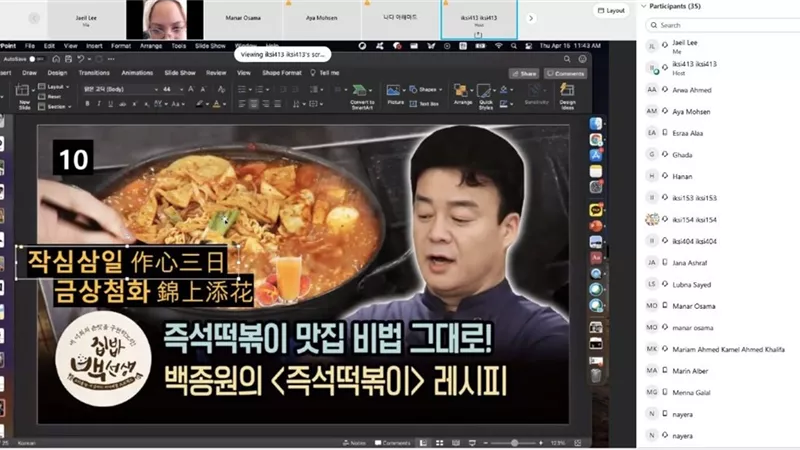This screenshot has height=450, width=800.
Task: Click the Zoom Layout button
Action: (x=611, y=10)
